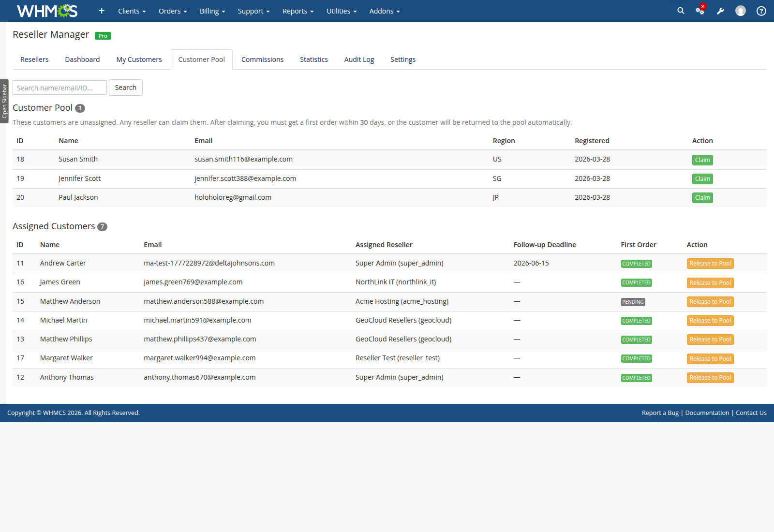The image size is (774, 532).
Task: Open the Documentation footer link
Action: point(707,413)
